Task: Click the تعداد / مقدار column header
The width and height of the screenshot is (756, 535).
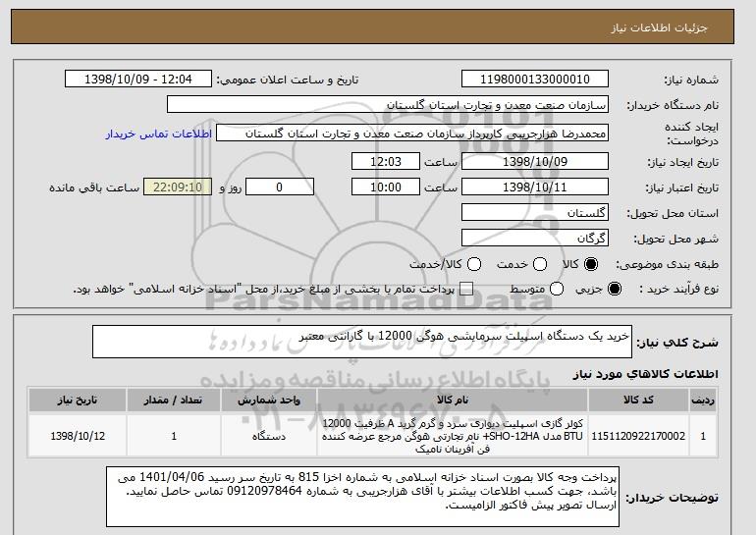Action: coord(174,401)
